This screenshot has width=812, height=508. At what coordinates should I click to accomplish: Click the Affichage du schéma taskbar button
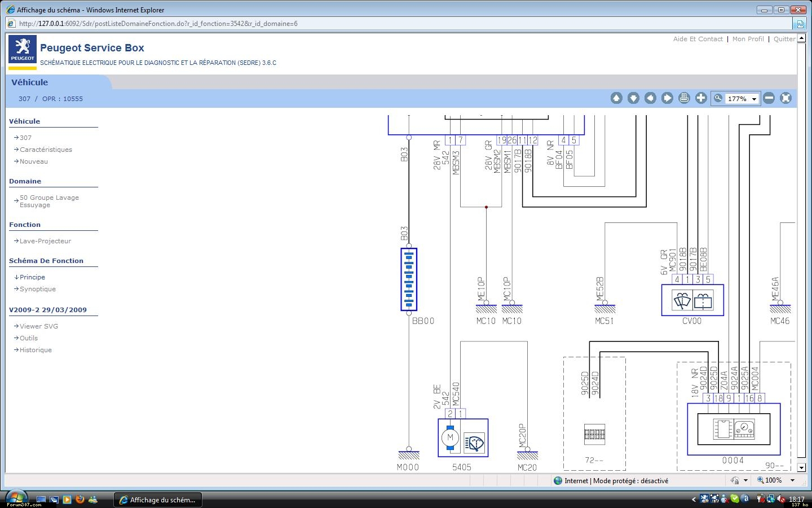coord(158,500)
